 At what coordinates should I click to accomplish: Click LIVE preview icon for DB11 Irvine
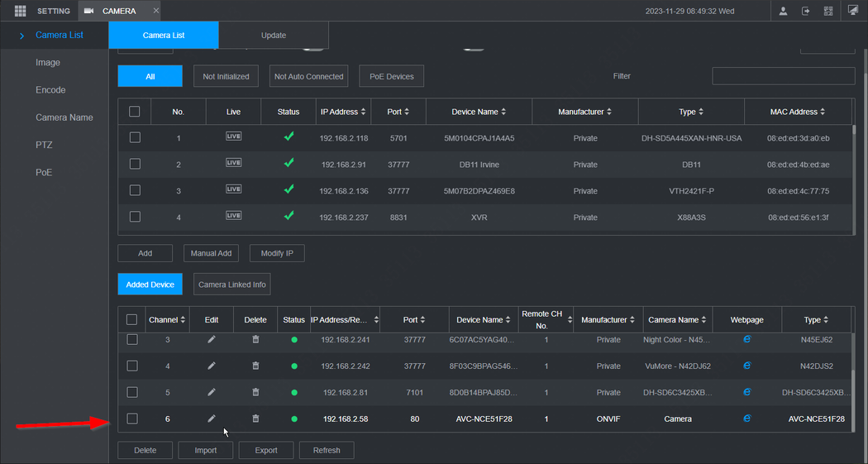coord(234,164)
